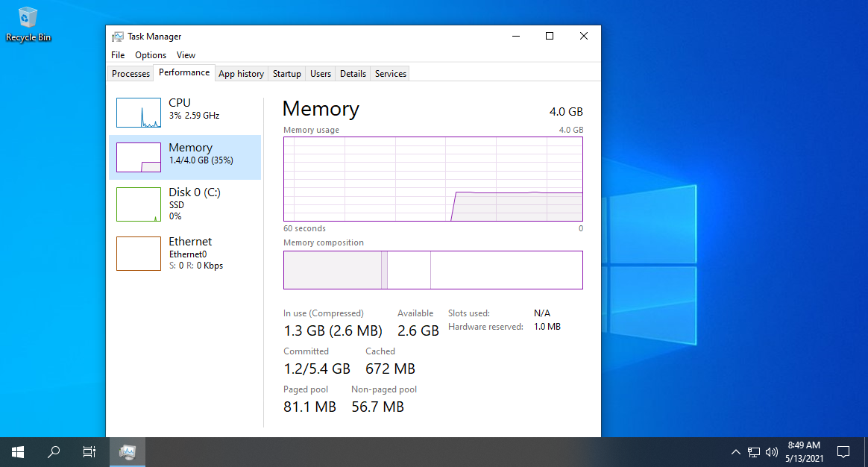The image size is (868, 467).
Task: Click the 'Hardware reserved:' label
Action: coord(485,327)
